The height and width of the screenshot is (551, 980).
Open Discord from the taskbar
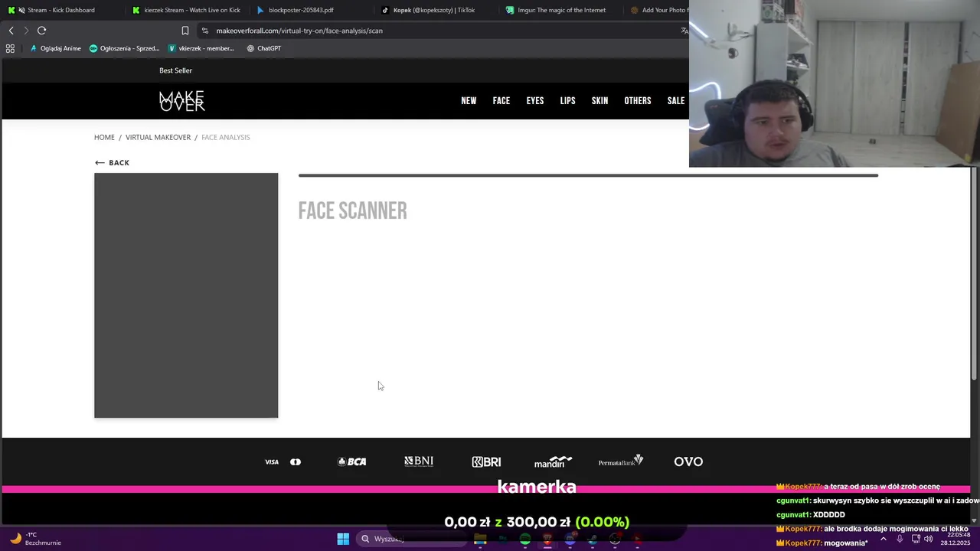570,539
